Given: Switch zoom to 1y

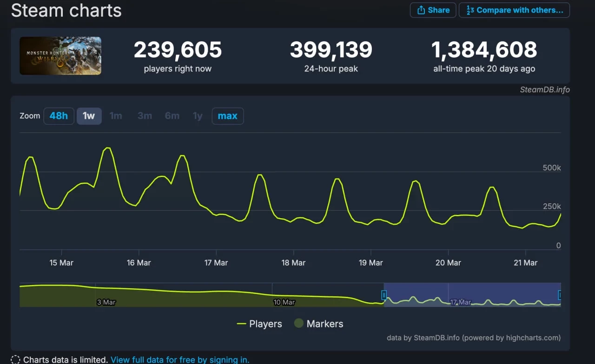Looking at the screenshot, I should pos(198,116).
